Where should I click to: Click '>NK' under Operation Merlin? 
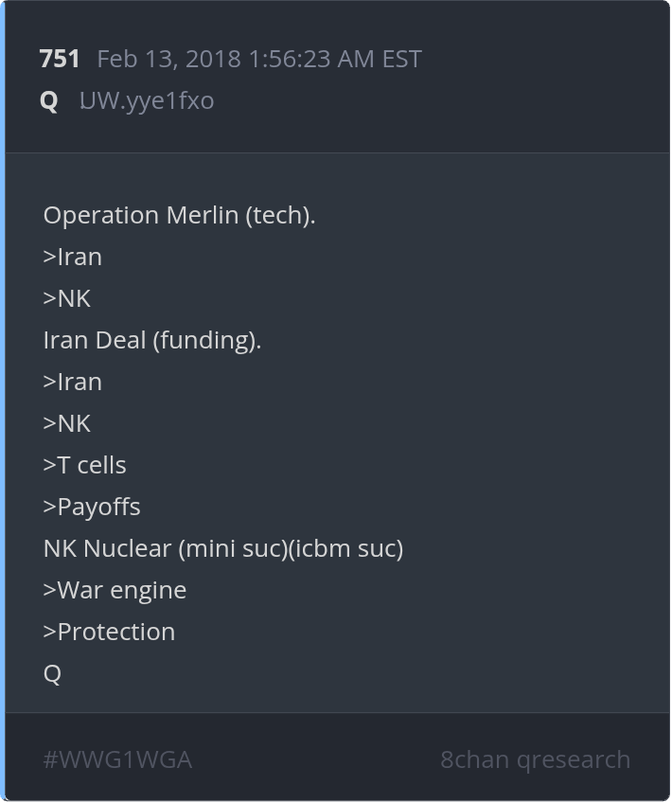pos(67,298)
